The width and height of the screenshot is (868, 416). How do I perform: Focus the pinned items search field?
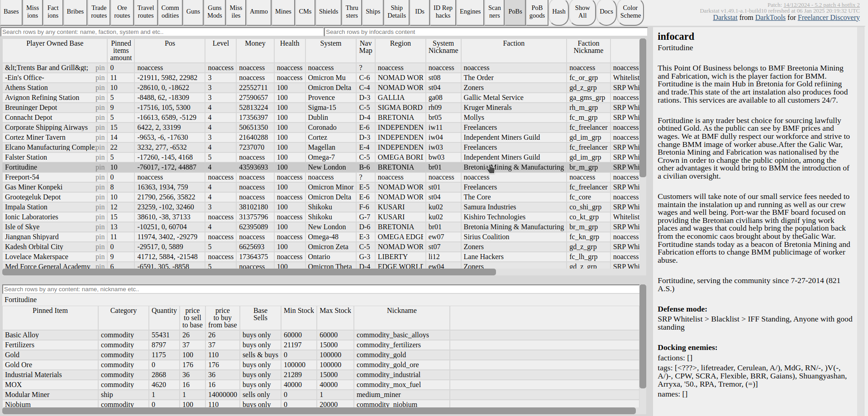click(x=321, y=289)
